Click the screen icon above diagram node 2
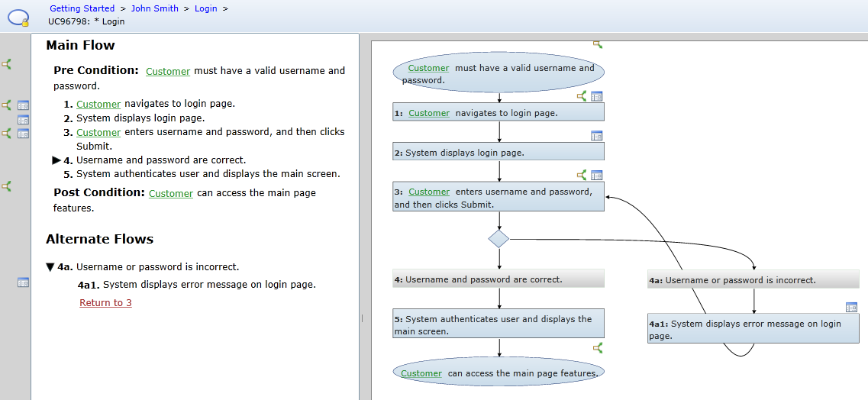 pyautogui.click(x=597, y=136)
